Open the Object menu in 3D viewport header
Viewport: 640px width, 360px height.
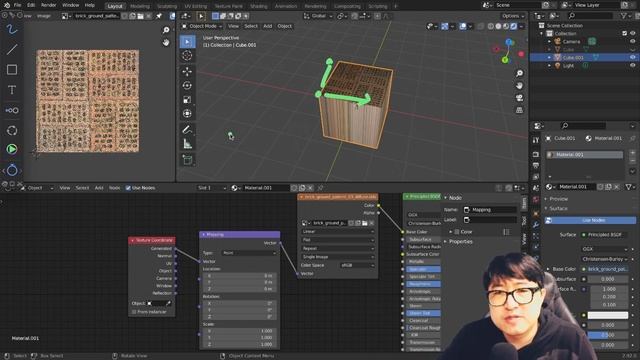[x=284, y=26]
